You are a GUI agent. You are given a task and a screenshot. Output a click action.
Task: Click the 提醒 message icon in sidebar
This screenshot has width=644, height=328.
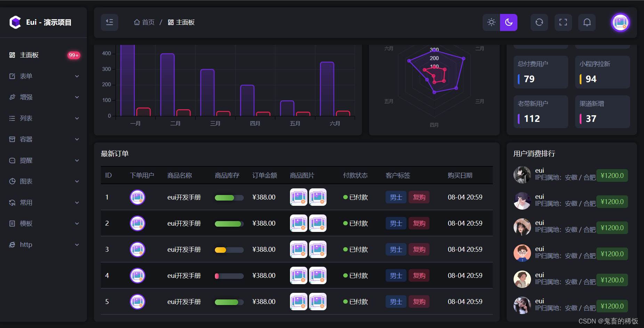(12, 161)
